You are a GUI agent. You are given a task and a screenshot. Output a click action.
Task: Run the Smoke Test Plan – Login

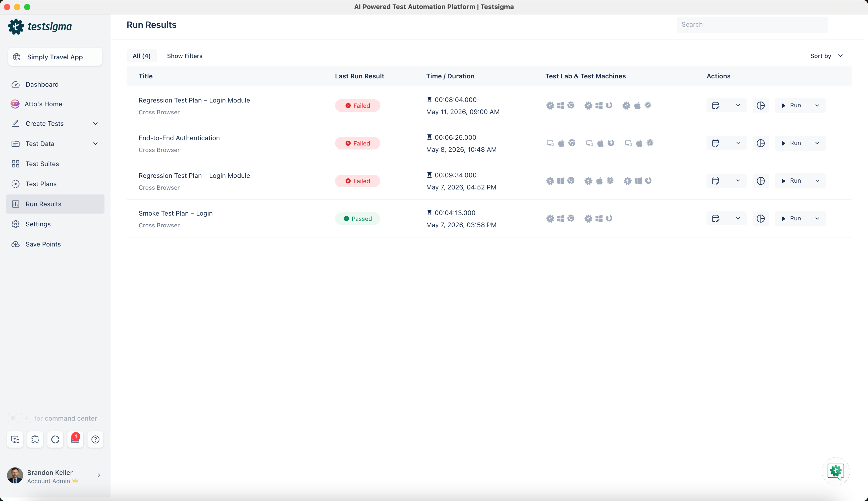click(x=792, y=219)
